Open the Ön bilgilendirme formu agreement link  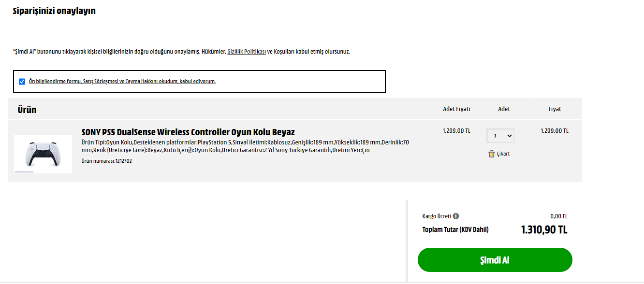122,81
